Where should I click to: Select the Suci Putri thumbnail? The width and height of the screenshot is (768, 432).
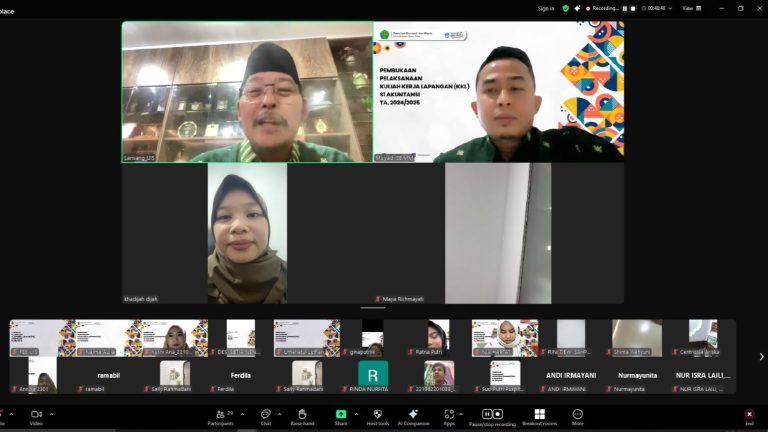[x=505, y=376]
